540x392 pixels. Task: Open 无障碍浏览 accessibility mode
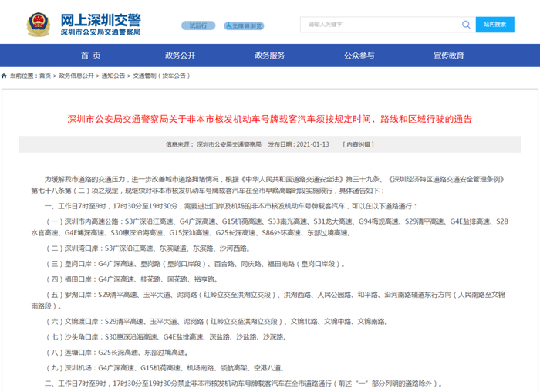(244, 25)
